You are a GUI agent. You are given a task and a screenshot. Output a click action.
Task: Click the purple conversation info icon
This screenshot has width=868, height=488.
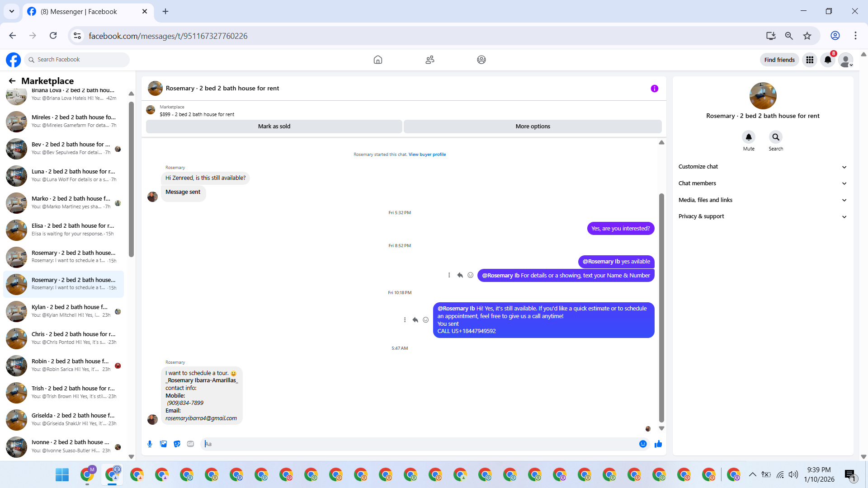[x=654, y=89]
